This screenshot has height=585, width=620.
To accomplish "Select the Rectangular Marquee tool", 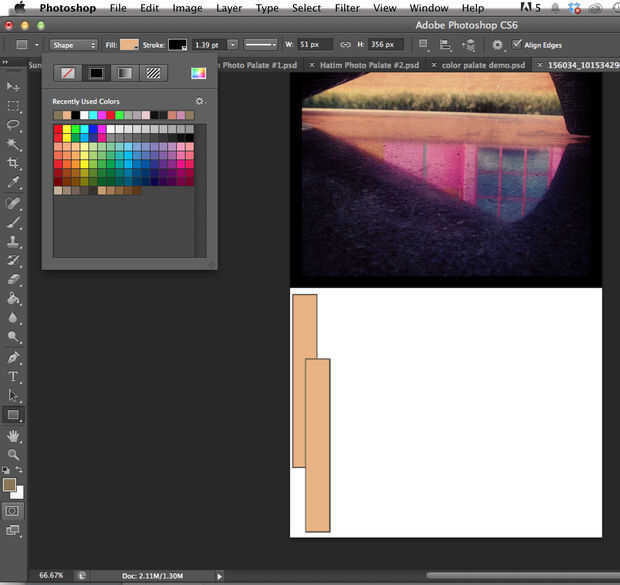I will pos(13,106).
